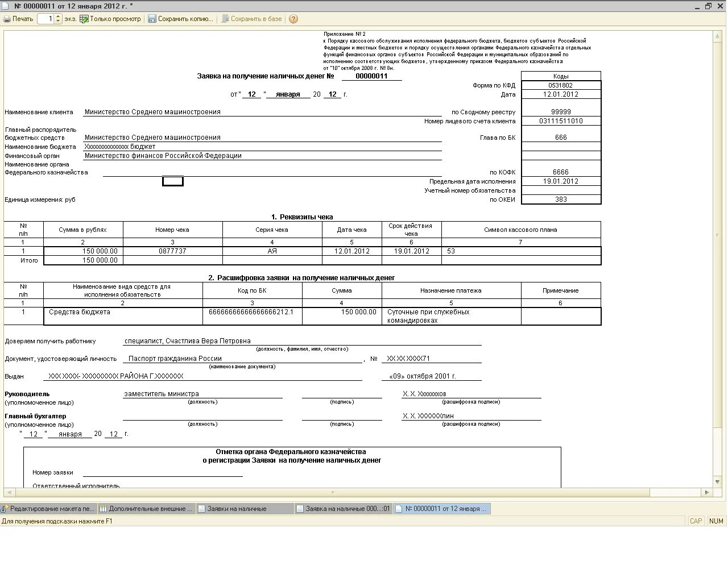The width and height of the screenshot is (728, 582).
Task: Click the vertical scrollbar up arrow
Action: [x=718, y=36]
